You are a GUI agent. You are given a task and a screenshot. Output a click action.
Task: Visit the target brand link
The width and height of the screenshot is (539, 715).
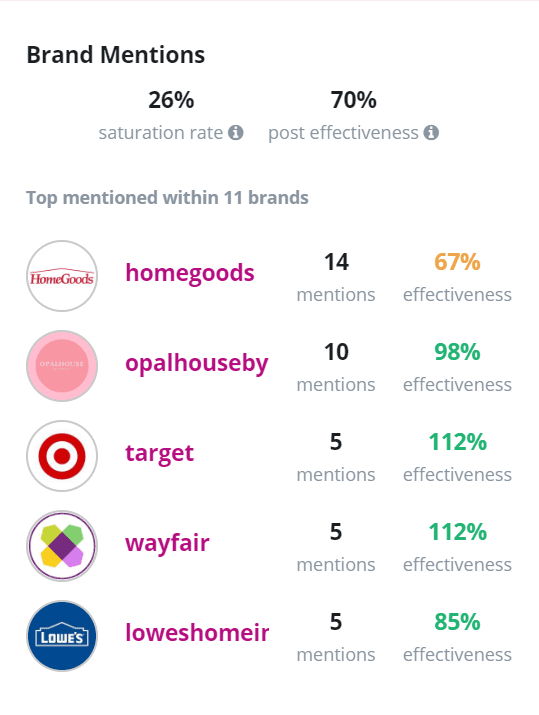coord(160,453)
